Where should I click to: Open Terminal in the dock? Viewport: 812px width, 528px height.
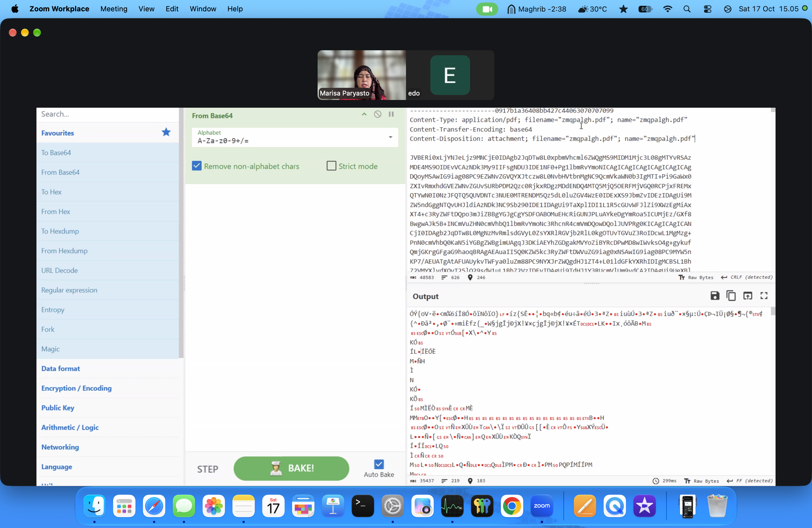pyautogui.click(x=363, y=506)
